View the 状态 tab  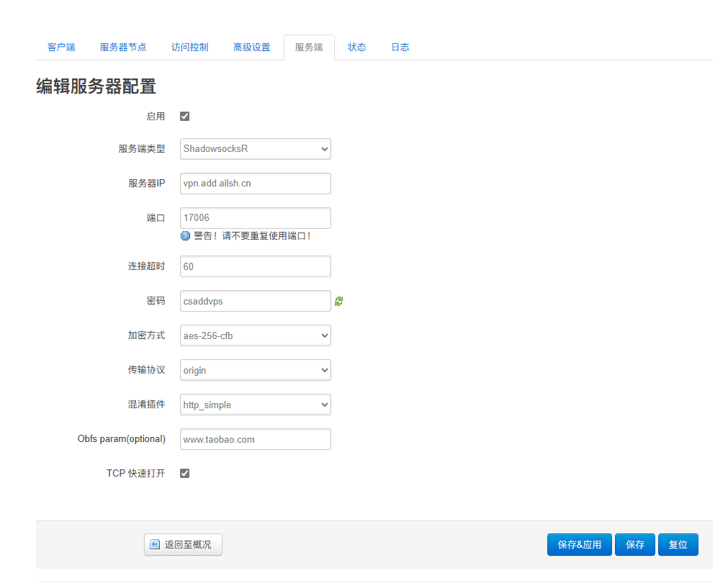point(356,48)
